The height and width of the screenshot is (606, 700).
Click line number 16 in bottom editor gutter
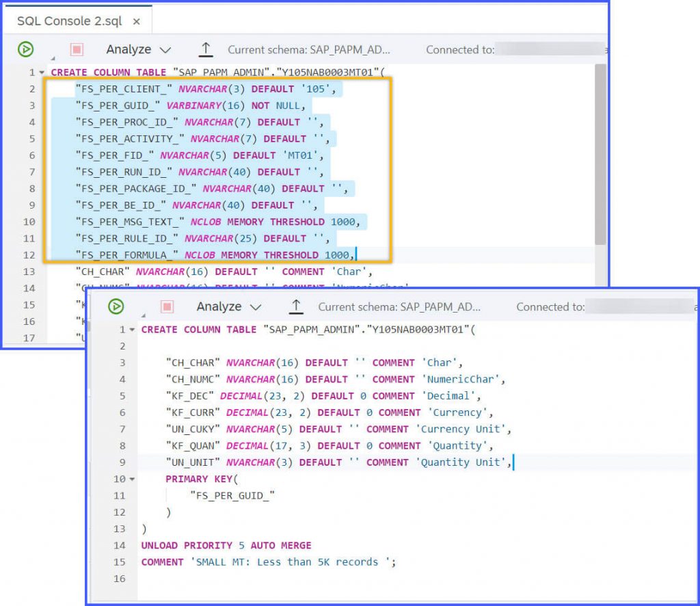[119, 579]
